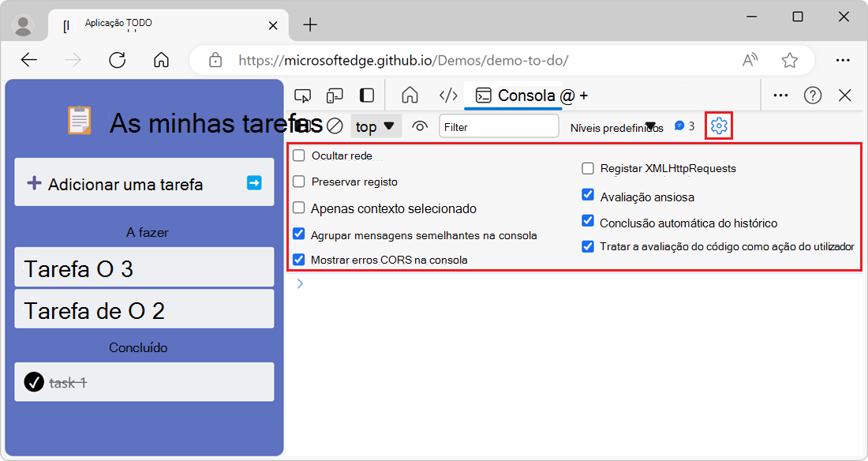Click inside the Filter input field
The width and height of the screenshot is (868, 461).
tap(499, 125)
